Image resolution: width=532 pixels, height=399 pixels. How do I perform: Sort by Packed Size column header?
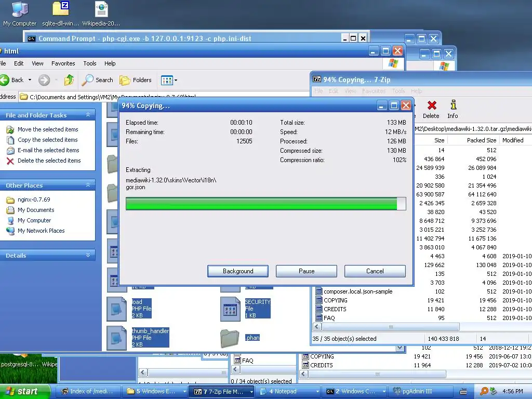pyautogui.click(x=482, y=140)
